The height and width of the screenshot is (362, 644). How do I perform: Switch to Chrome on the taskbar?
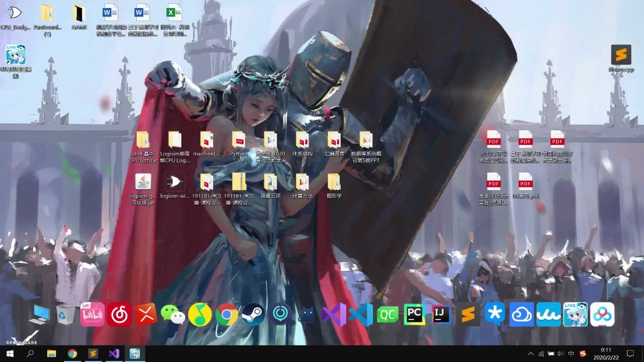pos(72,353)
